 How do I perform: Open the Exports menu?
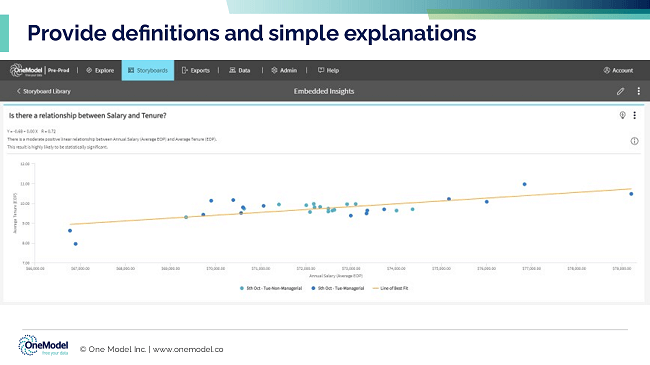point(196,71)
